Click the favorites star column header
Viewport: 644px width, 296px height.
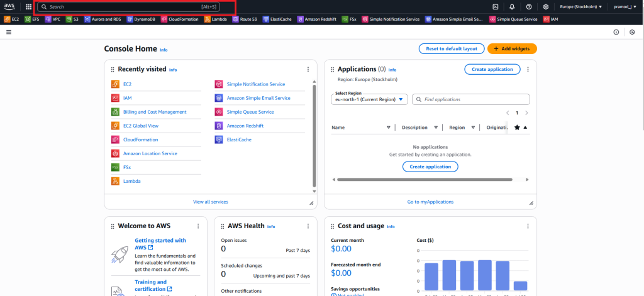pyautogui.click(x=517, y=128)
